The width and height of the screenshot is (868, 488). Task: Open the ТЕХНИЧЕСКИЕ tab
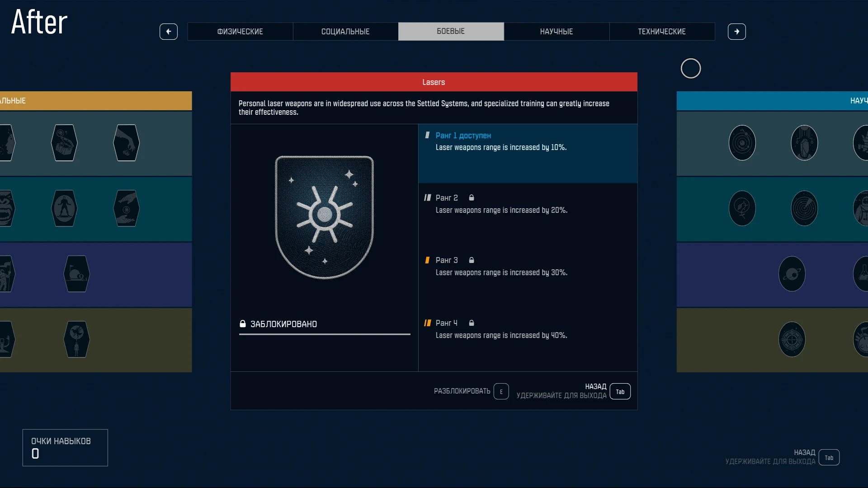[661, 32]
